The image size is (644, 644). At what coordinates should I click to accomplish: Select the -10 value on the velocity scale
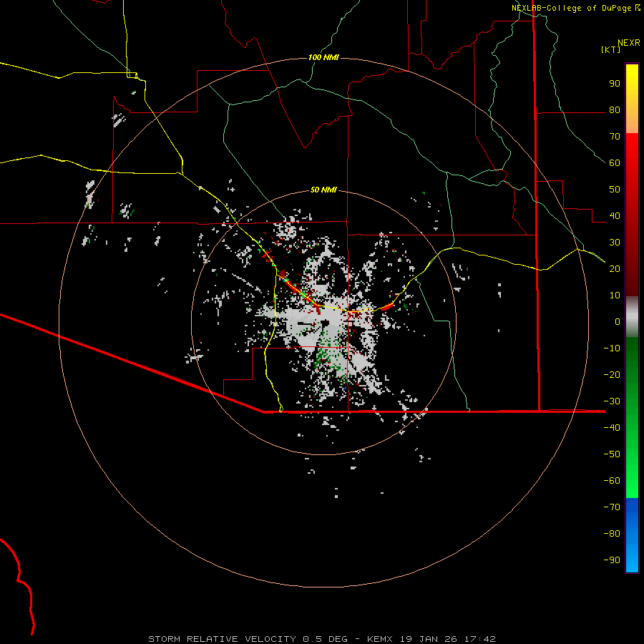point(612,348)
